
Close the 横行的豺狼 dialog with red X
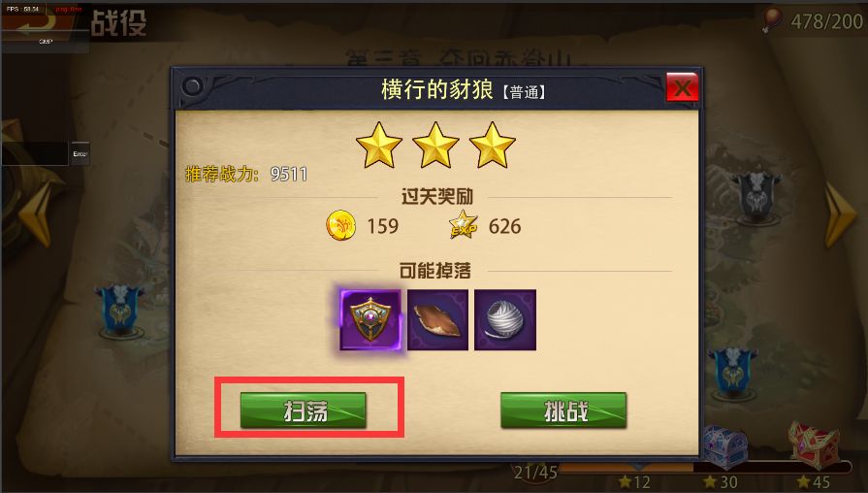(682, 87)
